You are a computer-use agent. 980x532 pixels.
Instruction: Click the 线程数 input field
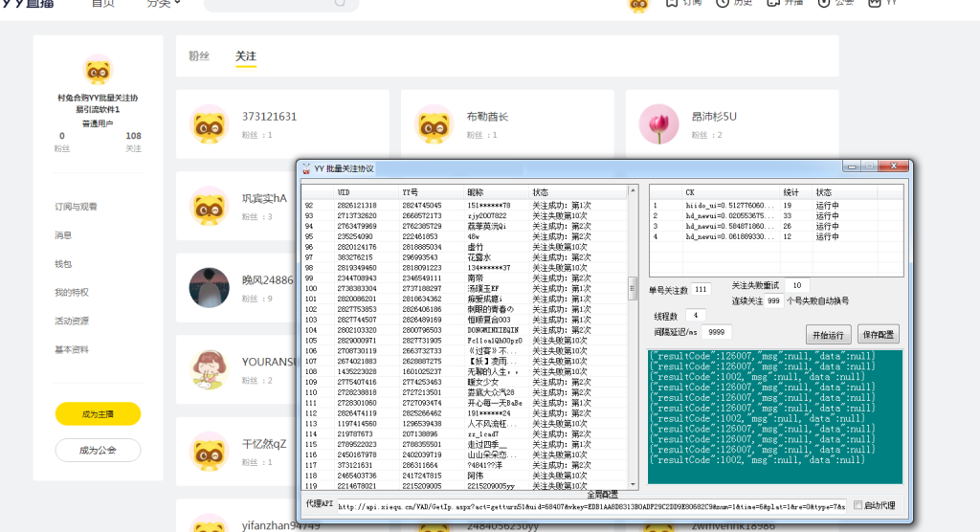point(695,315)
